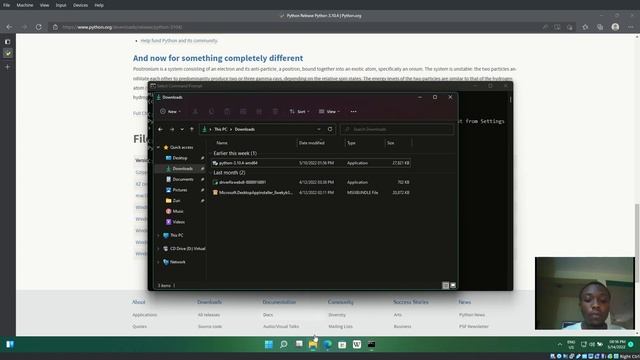This screenshot has width=640, height=360.
Task: Open the browser profile avatar
Action: click(615, 27)
